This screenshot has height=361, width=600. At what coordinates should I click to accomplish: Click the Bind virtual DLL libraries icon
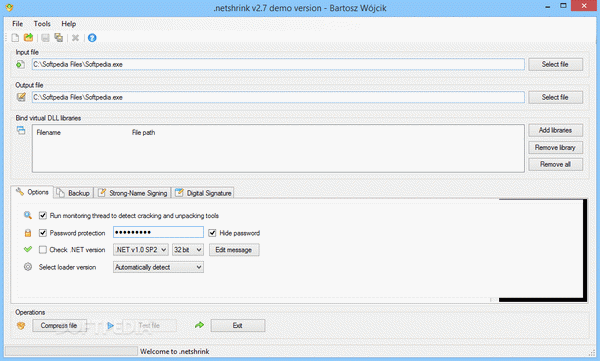tap(21, 130)
